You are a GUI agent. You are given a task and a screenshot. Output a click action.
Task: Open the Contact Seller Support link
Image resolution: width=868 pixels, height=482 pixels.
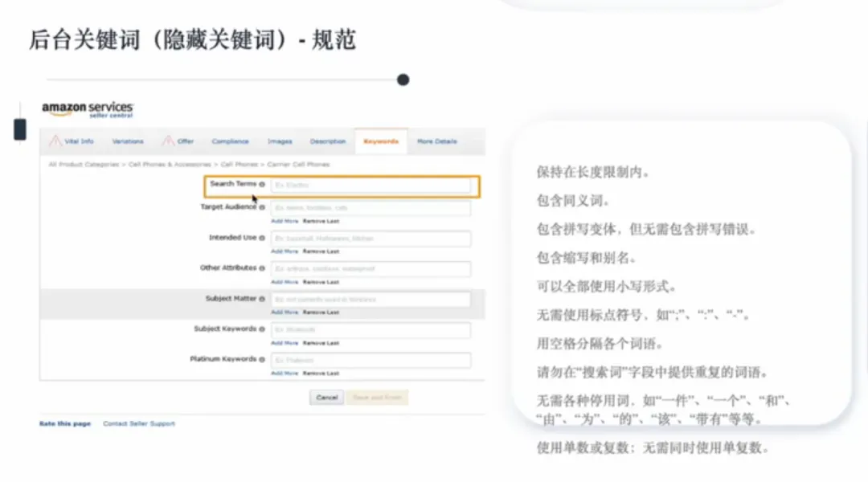click(x=138, y=423)
